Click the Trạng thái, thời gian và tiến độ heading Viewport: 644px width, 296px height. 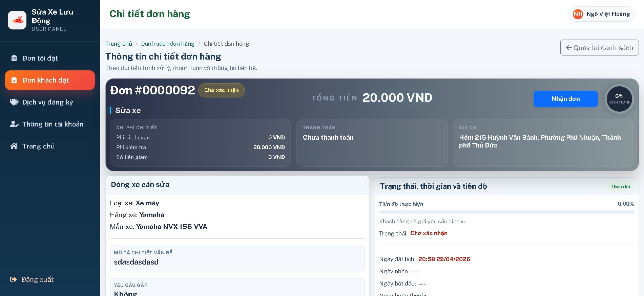[433, 186]
